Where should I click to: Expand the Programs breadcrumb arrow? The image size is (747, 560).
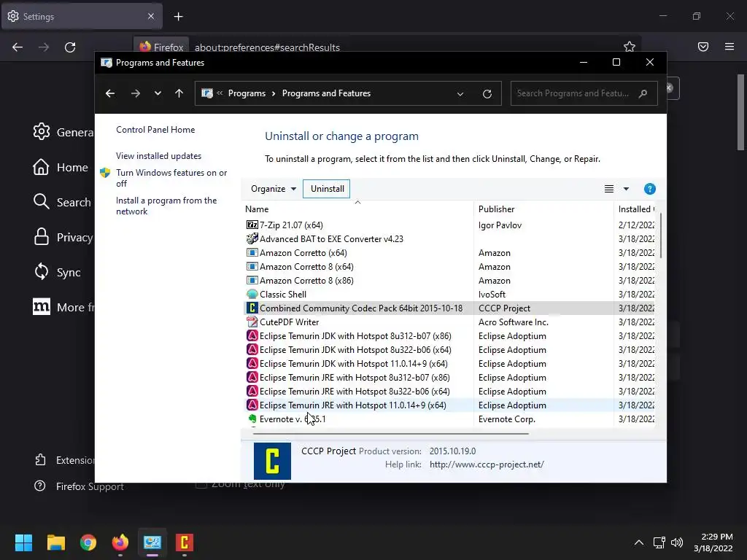click(x=274, y=93)
